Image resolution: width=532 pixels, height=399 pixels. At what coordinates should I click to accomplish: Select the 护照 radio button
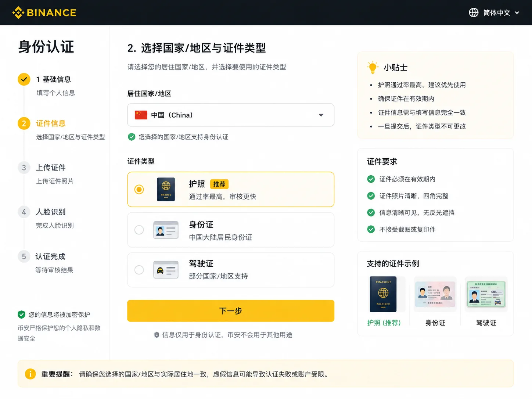tap(139, 189)
